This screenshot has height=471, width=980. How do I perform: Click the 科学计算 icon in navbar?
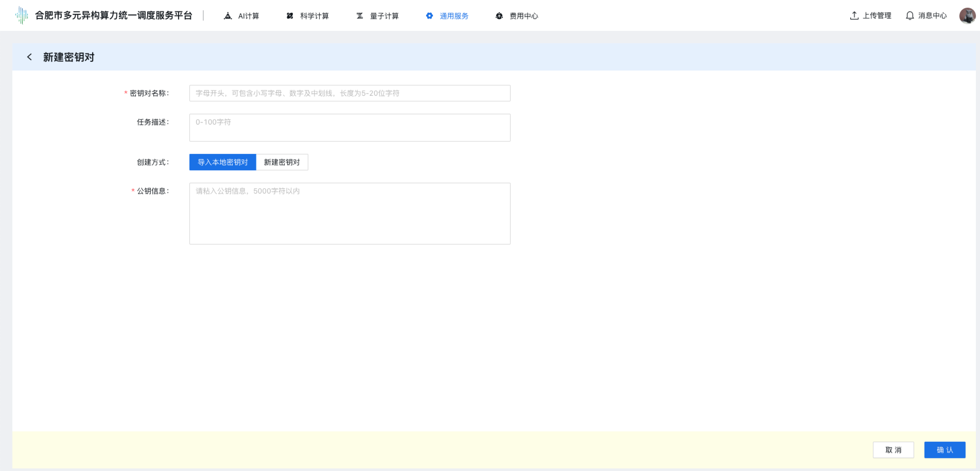click(290, 16)
